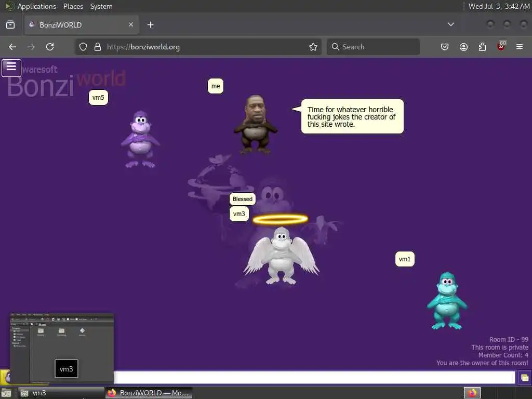Screen dimensions: 532x399
Task: Switch to BonziWORLD taskbar window
Action: pyautogui.click(x=149, y=393)
